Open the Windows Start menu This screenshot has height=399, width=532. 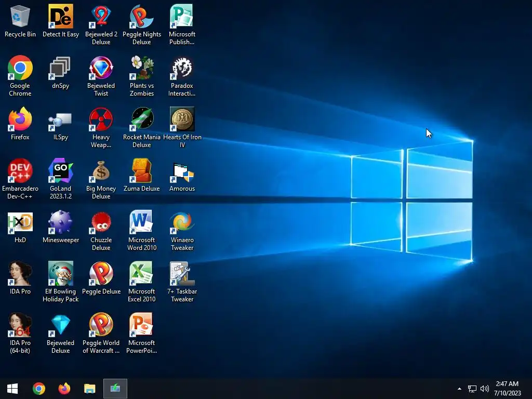tap(12, 389)
